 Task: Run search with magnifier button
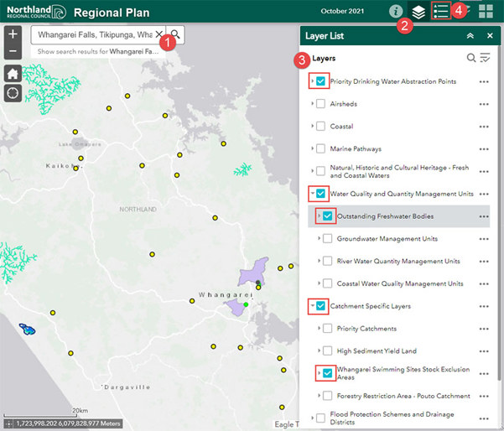[175, 34]
